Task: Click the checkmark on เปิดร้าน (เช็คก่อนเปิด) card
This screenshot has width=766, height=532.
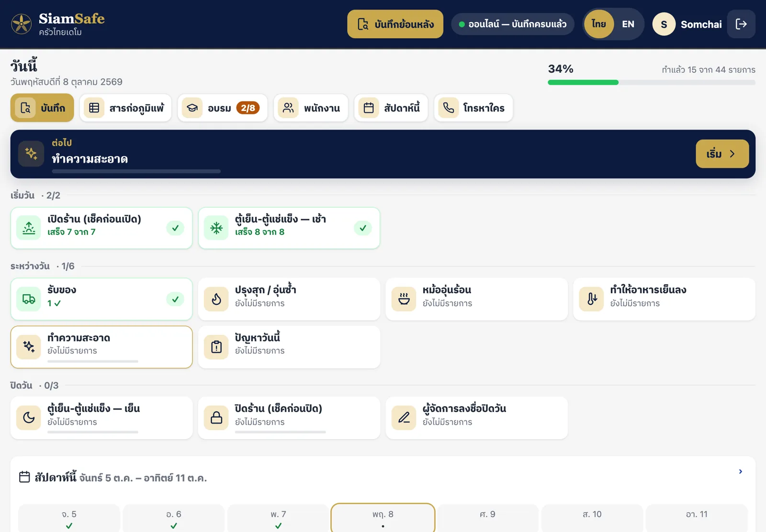Action: coord(175,228)
